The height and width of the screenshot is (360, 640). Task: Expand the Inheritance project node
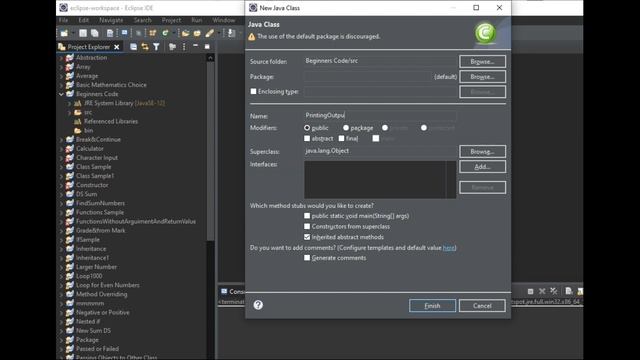pos(62,249)
